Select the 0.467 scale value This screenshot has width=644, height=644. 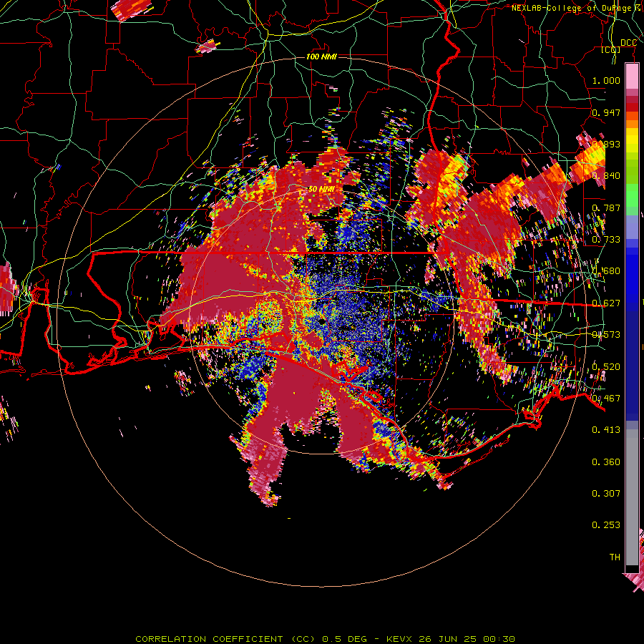pyautogui.click(x=606, y=399)
